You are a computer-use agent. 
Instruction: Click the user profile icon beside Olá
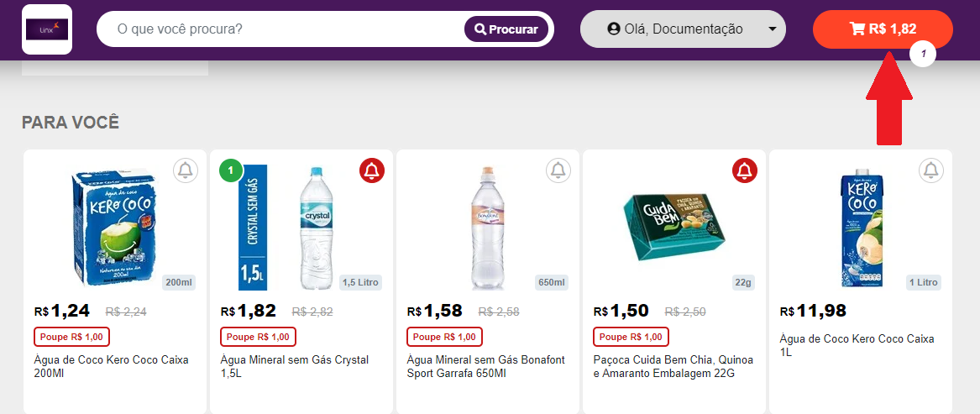click(x=614, y=29)
